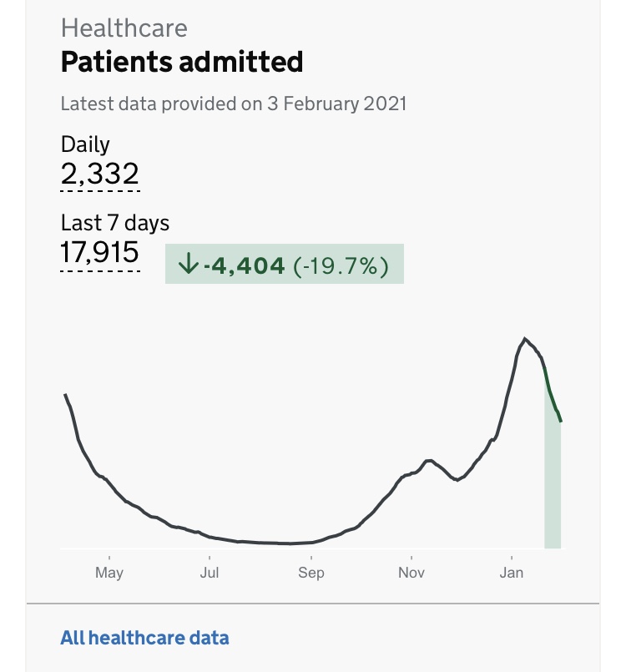
Task: Click the latest data date caption
Action: point(234,104)
